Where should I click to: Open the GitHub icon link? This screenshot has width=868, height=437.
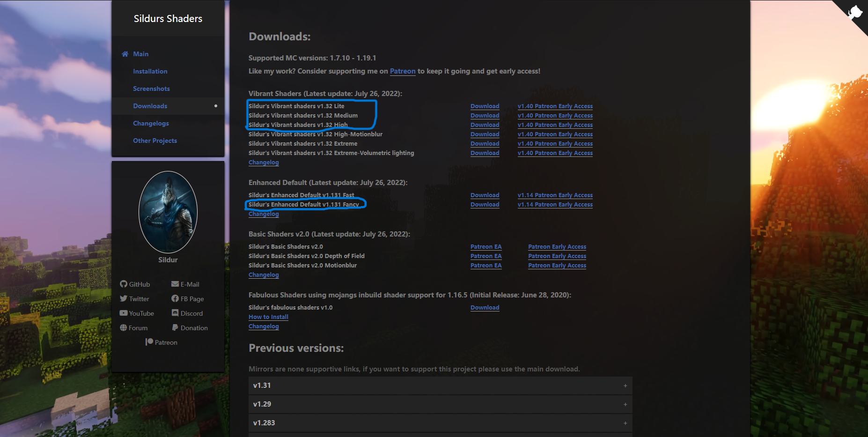coord(124,284)
